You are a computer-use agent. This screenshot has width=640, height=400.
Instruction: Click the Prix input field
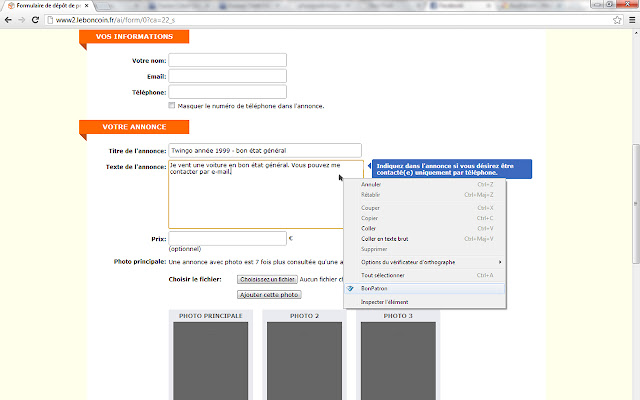click(227, 238)
